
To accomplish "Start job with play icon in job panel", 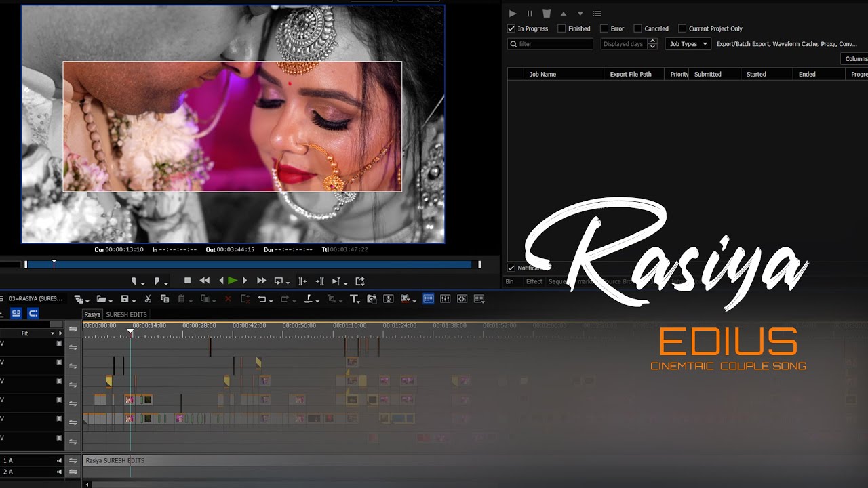I will tap(513, 14).
